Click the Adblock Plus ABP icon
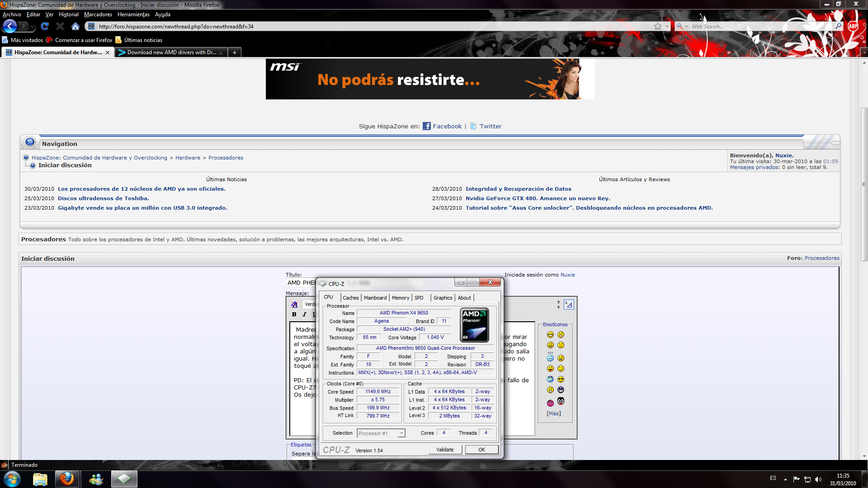 (x=853, y=26)
